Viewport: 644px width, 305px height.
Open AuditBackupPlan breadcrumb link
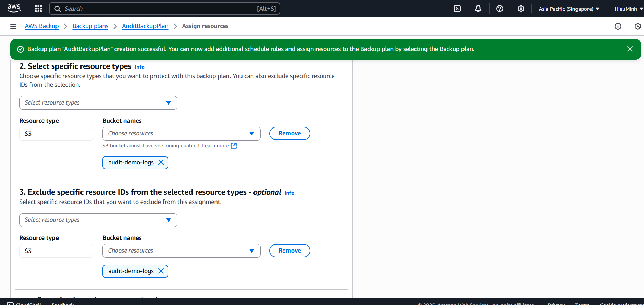pyautogui.click(x=145, y=26)
